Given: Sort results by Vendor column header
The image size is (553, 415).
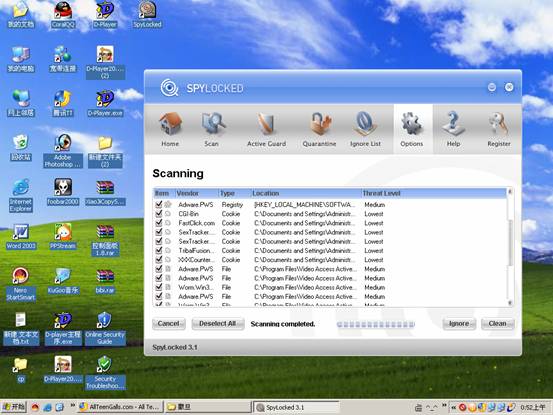Looking at the screenshot, I should pyautogui.click(x=196, y=193).
